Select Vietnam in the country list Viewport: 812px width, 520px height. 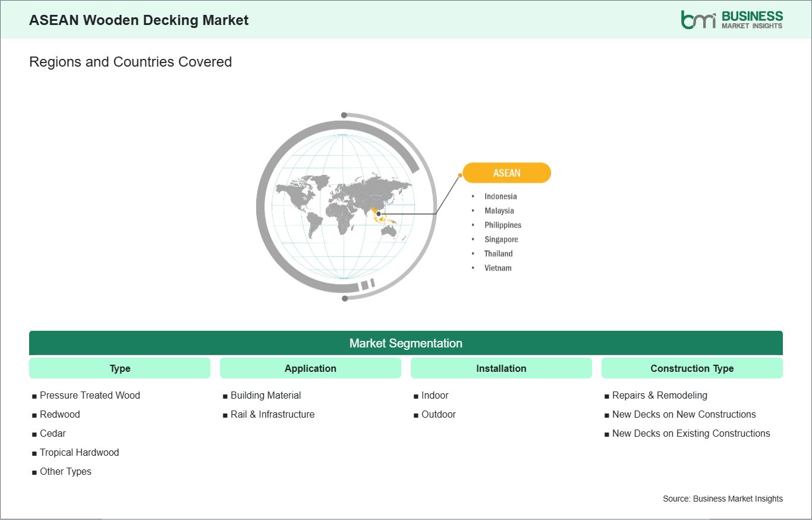tap(498, 268)
